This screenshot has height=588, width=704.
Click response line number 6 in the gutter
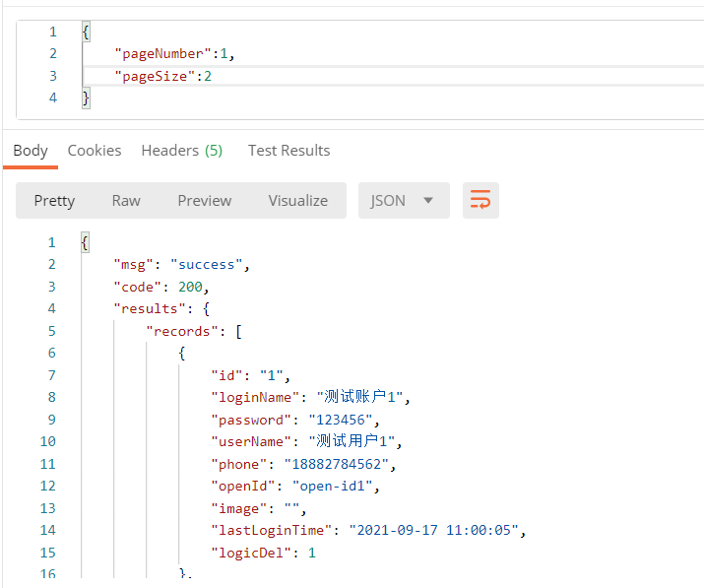pyautogui.click(x=51, y=353)
